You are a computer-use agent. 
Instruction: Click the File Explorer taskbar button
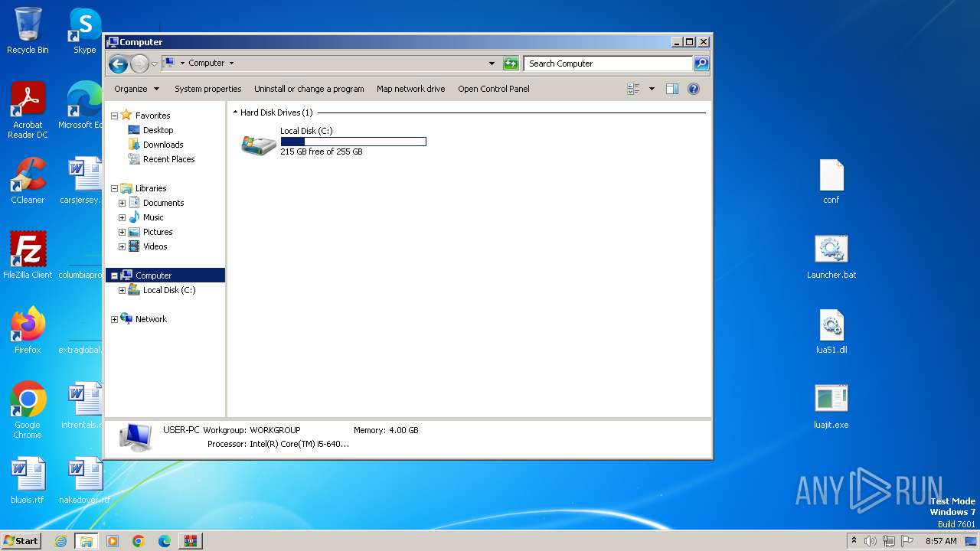[87, 541]
